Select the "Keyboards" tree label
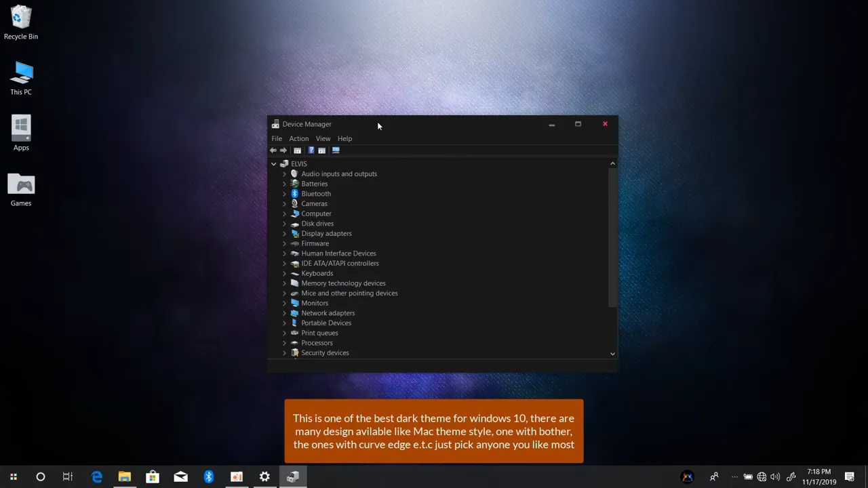The image size is (868, 488). pos(317,273)
